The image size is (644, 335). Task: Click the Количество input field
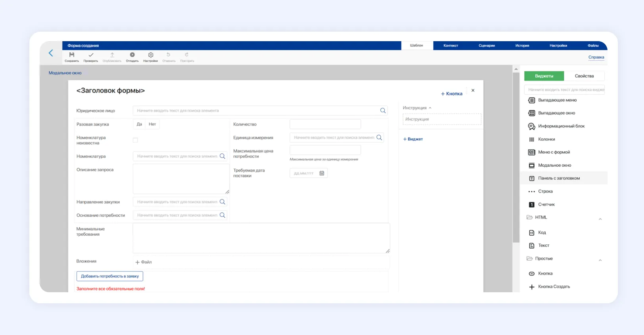click(325, 124)
